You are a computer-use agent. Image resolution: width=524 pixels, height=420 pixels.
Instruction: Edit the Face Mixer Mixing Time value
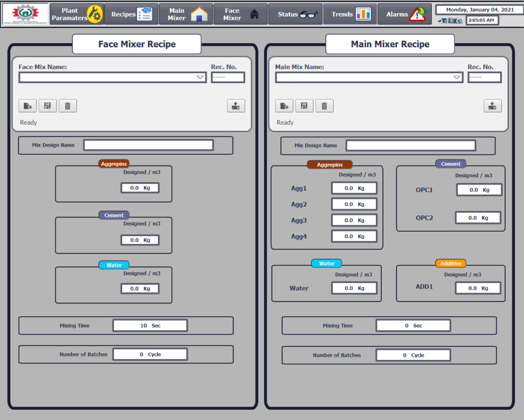point(150,326)
